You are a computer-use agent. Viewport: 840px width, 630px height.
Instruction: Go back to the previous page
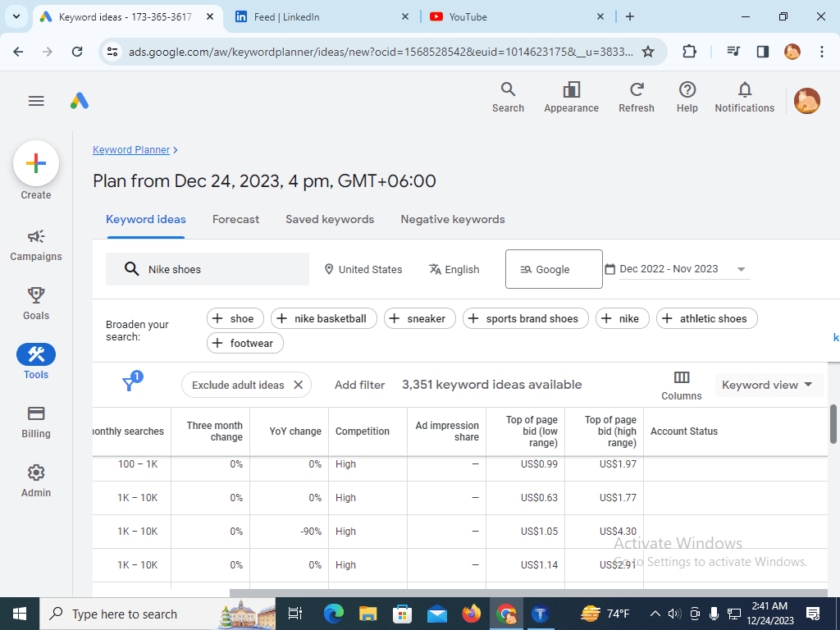point(18,52)
